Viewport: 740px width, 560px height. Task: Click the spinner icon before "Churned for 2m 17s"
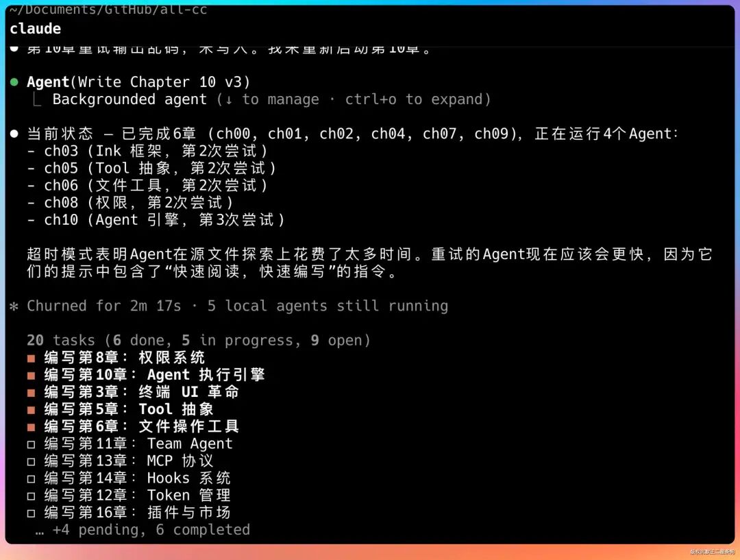click(x=14, y=306)
